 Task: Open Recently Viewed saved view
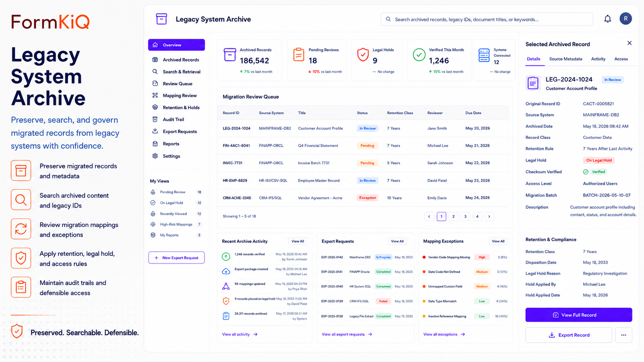pyautogui.click(x=176, y=214)
